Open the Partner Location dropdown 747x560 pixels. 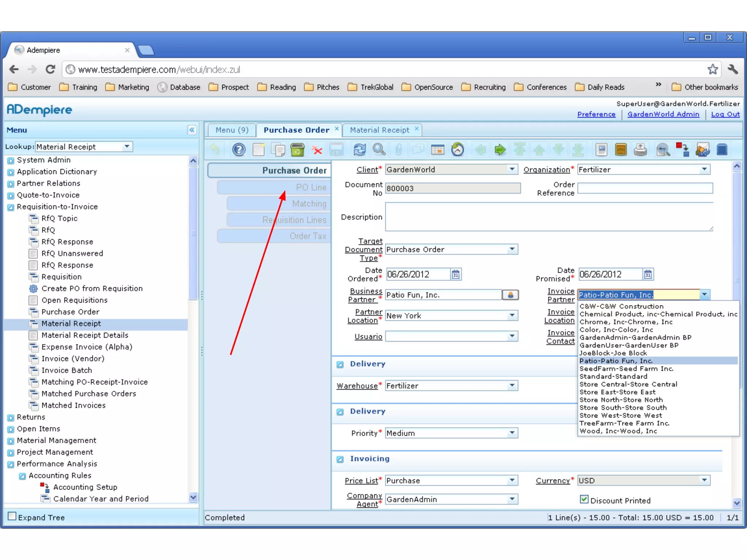click(x=512, y=315)
